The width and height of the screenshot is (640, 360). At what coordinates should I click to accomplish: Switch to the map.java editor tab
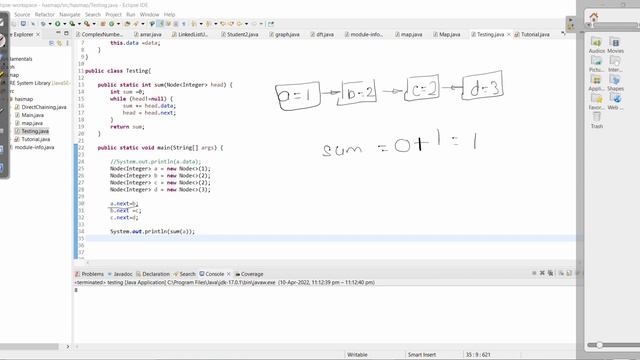pyautogui.click(x=409, y=34)
